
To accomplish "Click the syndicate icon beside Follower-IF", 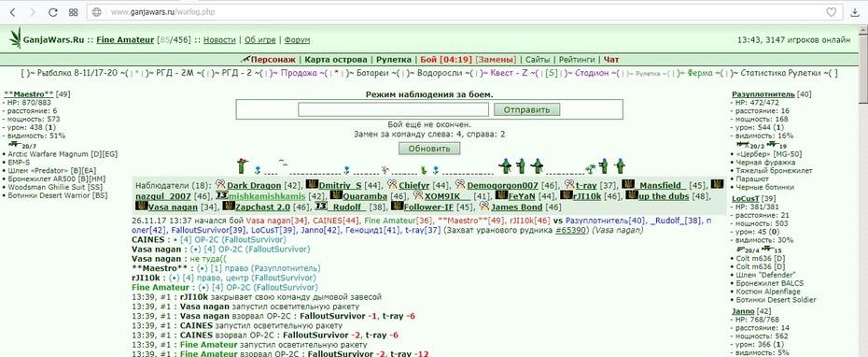I will tap(397, 207).
